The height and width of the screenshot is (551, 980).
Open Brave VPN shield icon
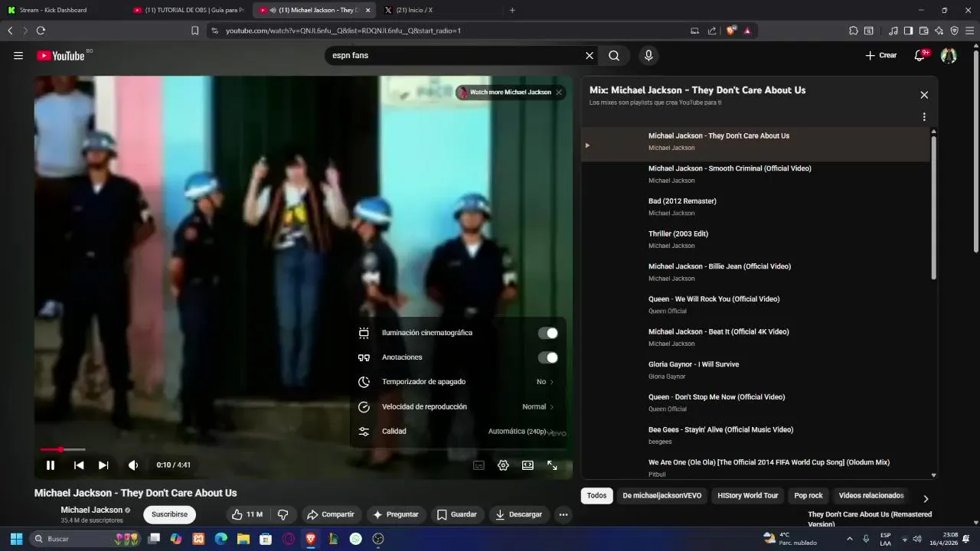(x=954, y=31)
